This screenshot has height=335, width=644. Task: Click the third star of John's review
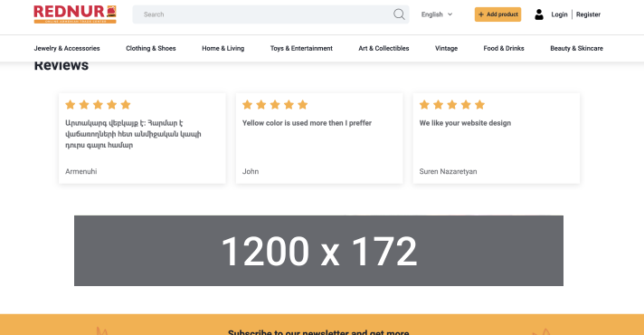click(275, 104)
